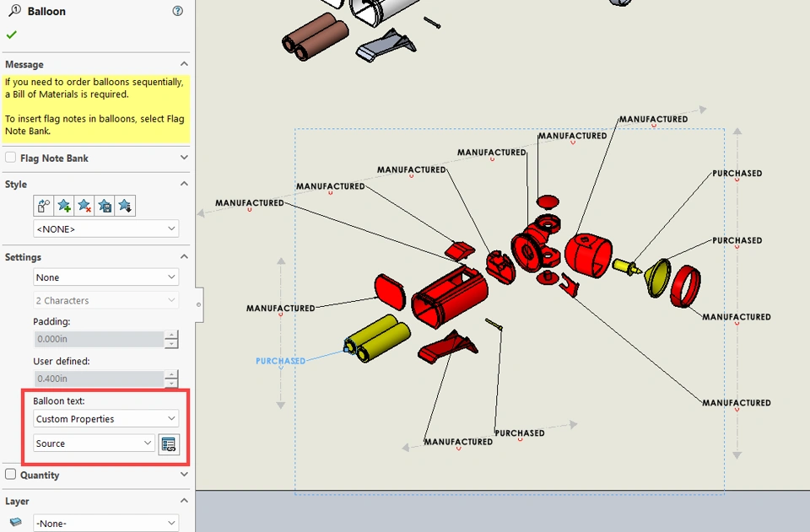
Task: Click the Padding 0.000in field
Action: (x=99, y=339)
